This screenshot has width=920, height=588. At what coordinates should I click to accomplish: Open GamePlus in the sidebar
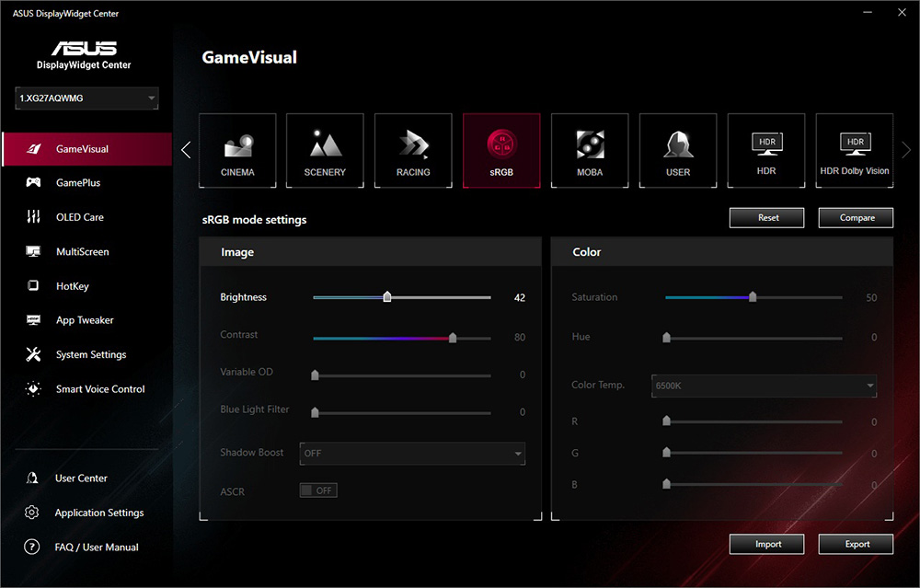(x=78, y=183)
